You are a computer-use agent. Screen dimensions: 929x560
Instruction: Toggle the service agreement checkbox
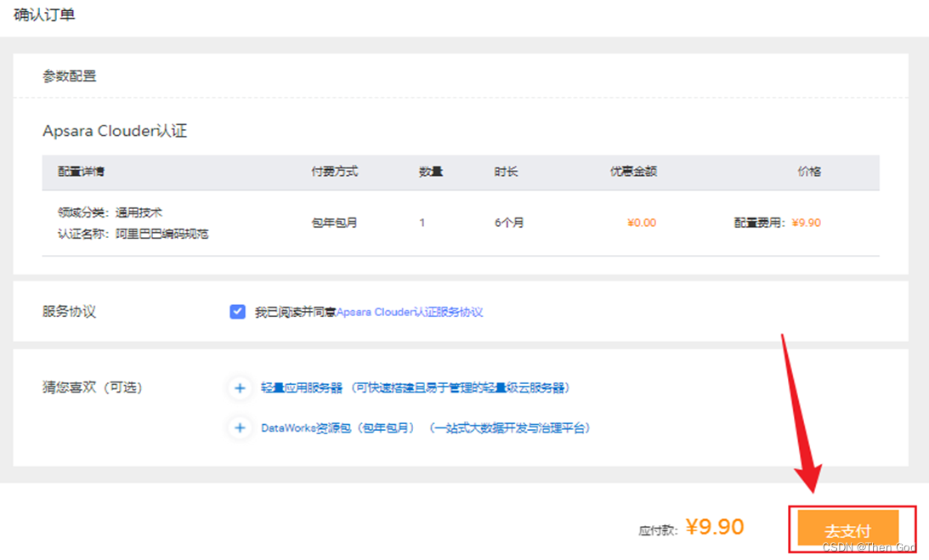(x=238, y=312)
